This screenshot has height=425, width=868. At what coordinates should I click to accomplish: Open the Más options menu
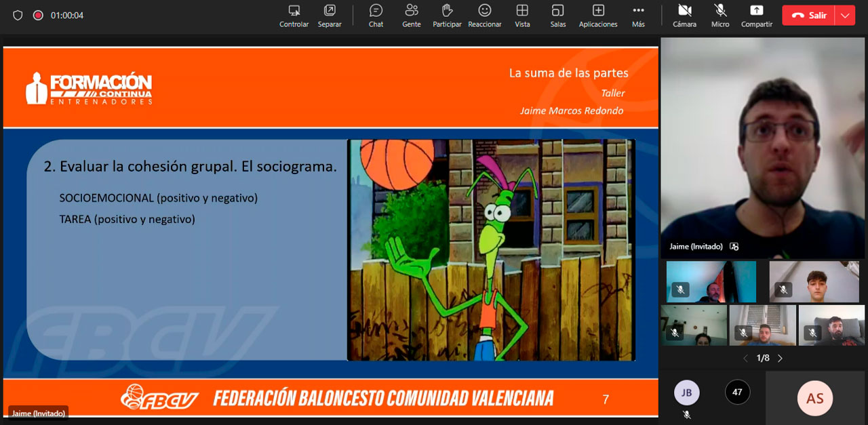click(638, 16)
